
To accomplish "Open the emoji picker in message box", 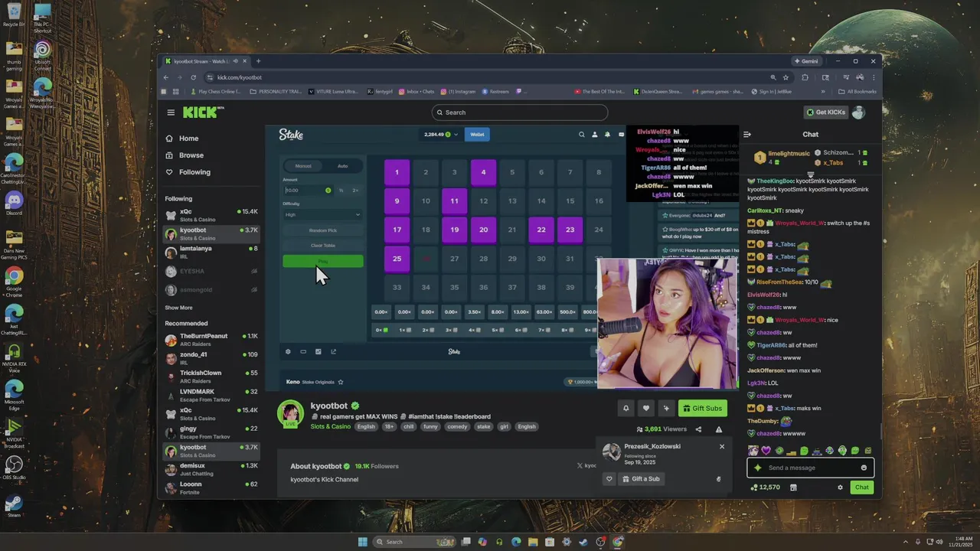I will pyautogui.click(x=864, y=468).
